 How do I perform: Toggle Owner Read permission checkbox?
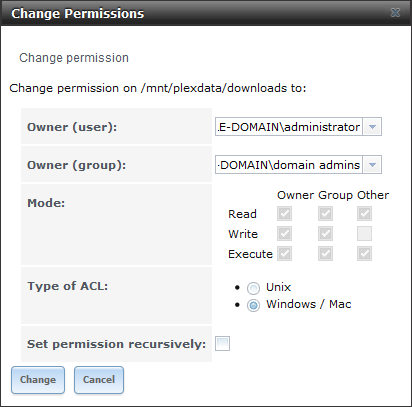pyautogui.click(x=284, y=214)
